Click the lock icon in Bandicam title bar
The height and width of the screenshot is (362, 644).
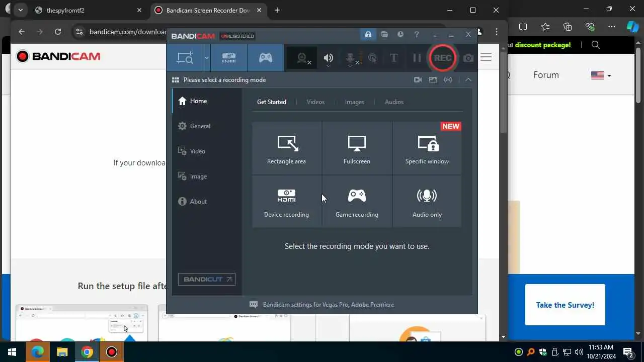coord(368,35)
